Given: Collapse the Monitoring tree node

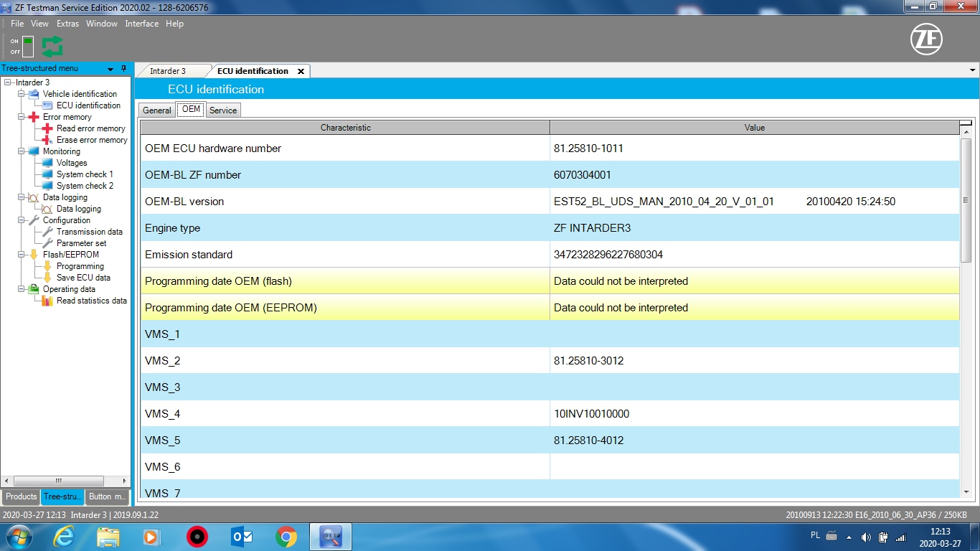Looking at the screenshot, I should pos(22,151).
